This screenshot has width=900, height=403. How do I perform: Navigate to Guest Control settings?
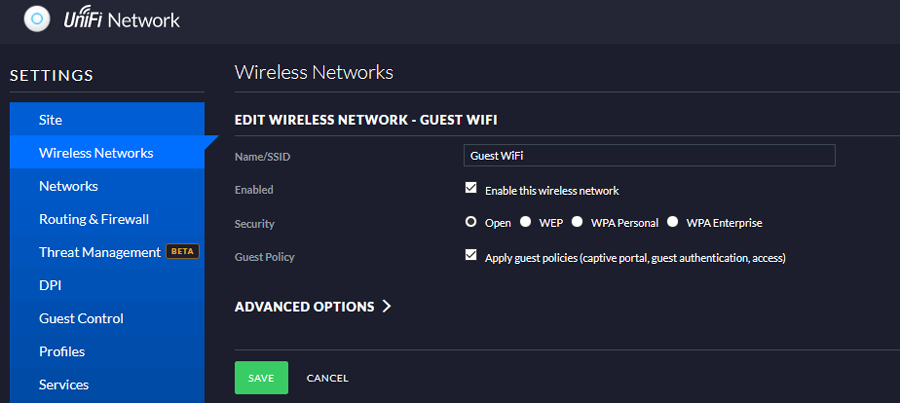[81, 318]
